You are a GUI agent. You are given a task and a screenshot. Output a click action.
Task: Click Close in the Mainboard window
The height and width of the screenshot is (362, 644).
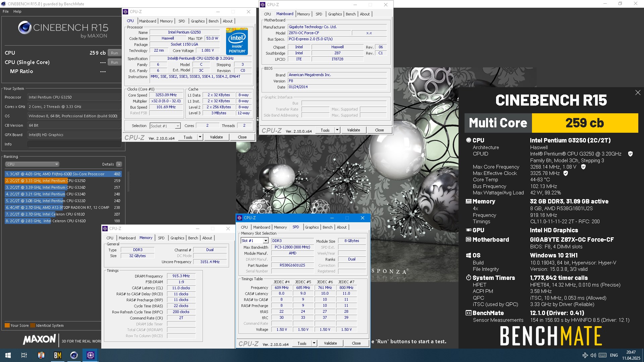[379, 130]
